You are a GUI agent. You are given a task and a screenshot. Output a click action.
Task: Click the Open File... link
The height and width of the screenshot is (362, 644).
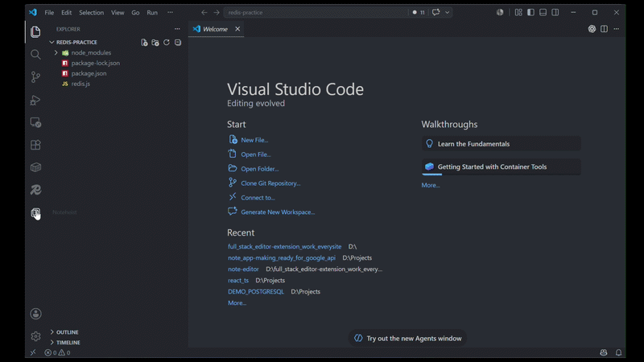(x=255, y=154)
